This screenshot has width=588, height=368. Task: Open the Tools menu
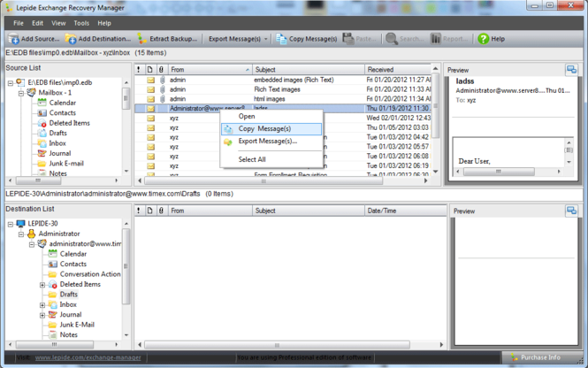pyautogui.click(x=81, y=23)
